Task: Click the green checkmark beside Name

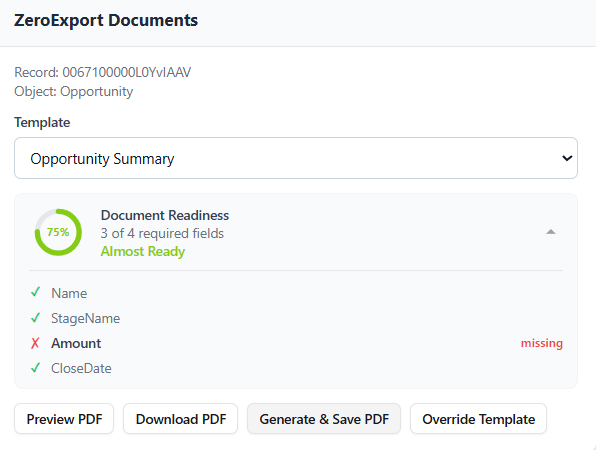Action: (x=35, y=293)
